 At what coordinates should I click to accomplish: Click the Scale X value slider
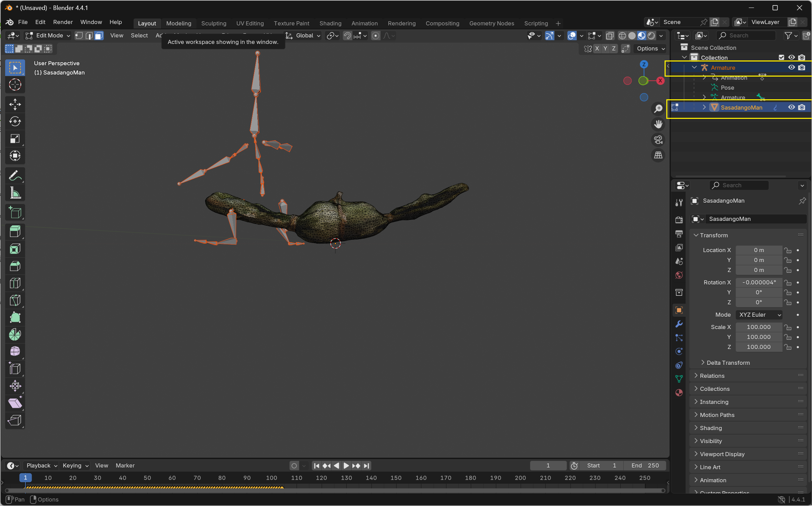click(759, 327)
